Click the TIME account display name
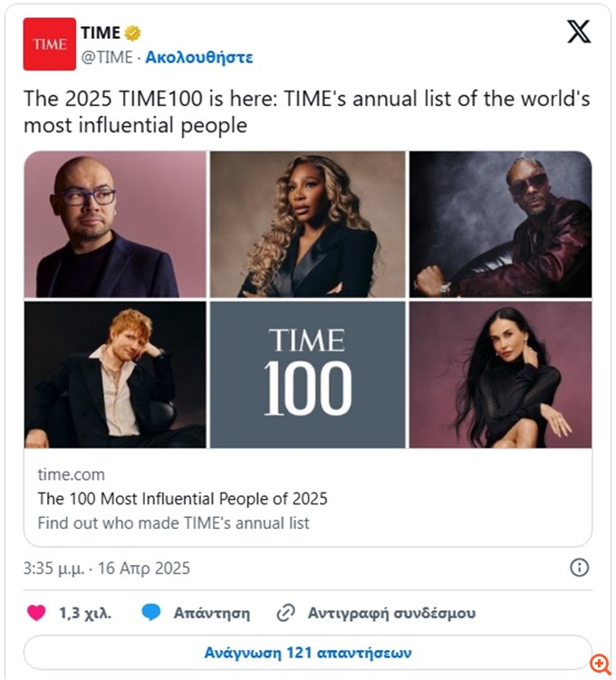The image size is (616, 680). pyautogui.click(x=100, y=34)
